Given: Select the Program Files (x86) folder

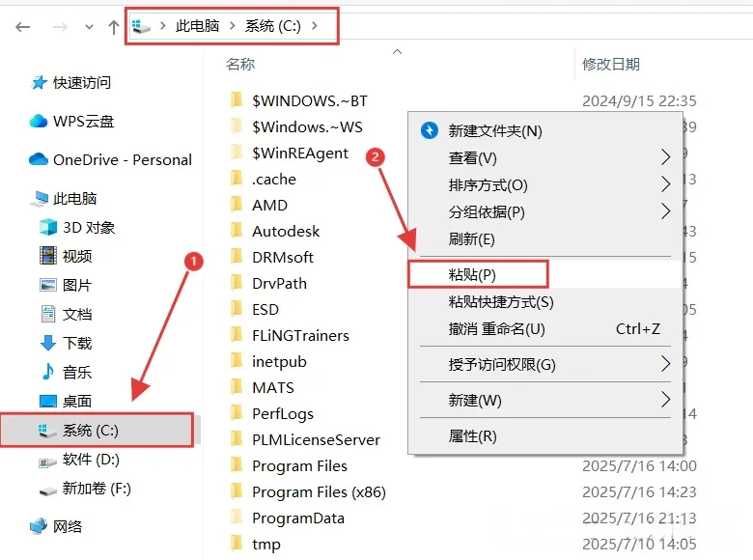Looking at the screenshot, I should click(x=319, y=491).
